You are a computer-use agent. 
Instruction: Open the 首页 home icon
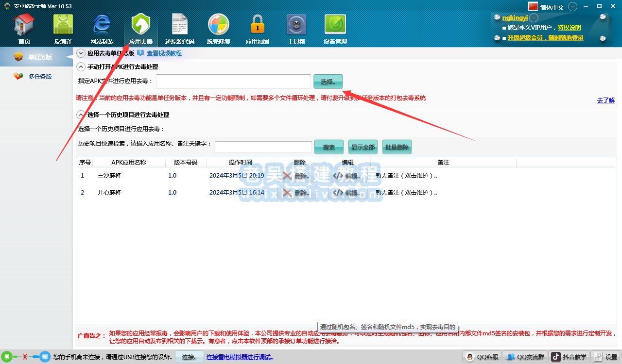24,29
